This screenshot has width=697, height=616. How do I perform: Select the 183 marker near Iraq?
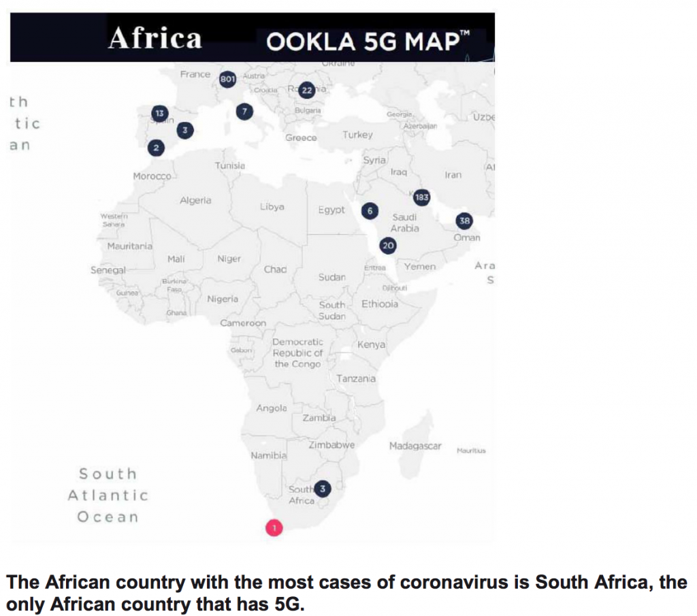[421, 197]
